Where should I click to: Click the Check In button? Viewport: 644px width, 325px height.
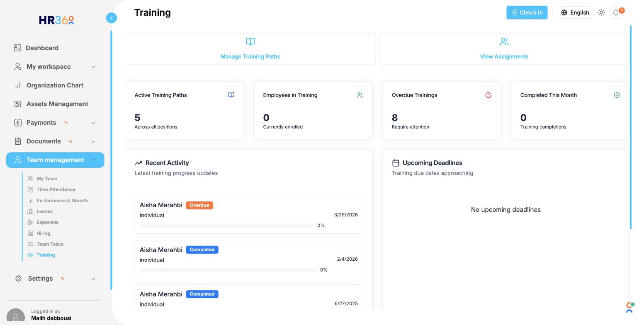pyautogui.click(x=527, y=12)
